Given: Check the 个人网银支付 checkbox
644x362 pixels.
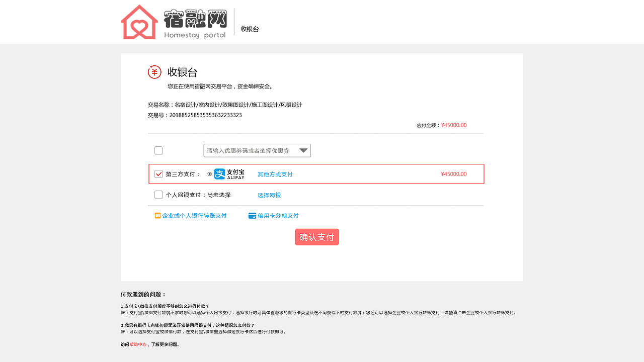Looking at the screenshot, I should (158, 195).
